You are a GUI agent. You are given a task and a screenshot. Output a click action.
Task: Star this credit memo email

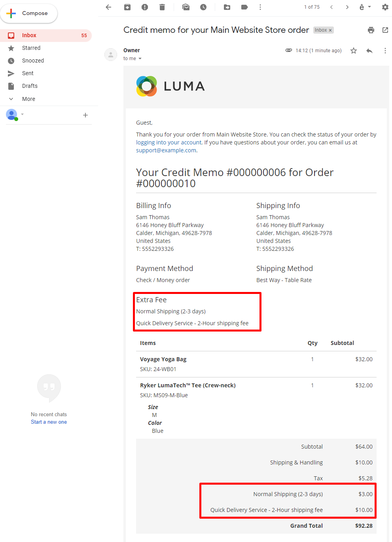[354, 51]
